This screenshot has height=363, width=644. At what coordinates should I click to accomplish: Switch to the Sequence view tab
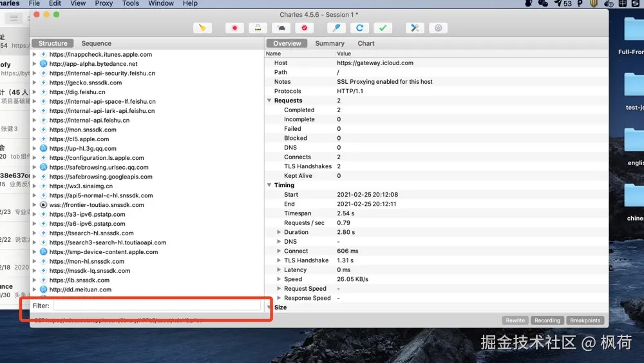coord(96,43)
